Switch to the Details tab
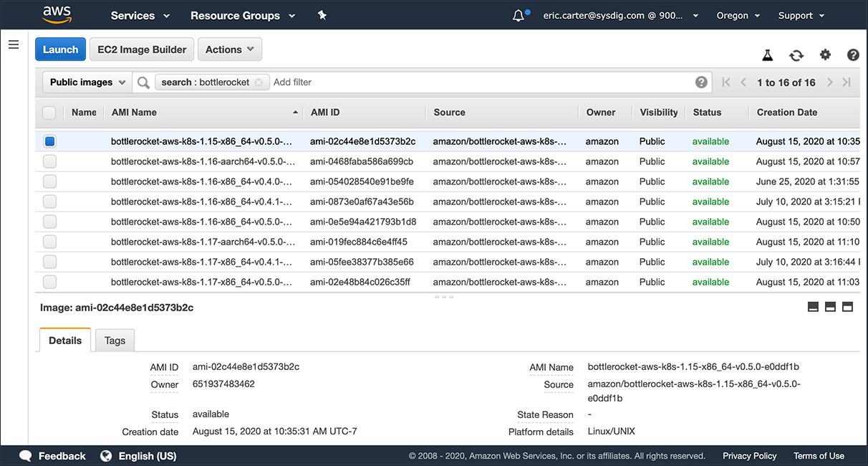This screenshot has height=466, width=868. tap(65, 341)
